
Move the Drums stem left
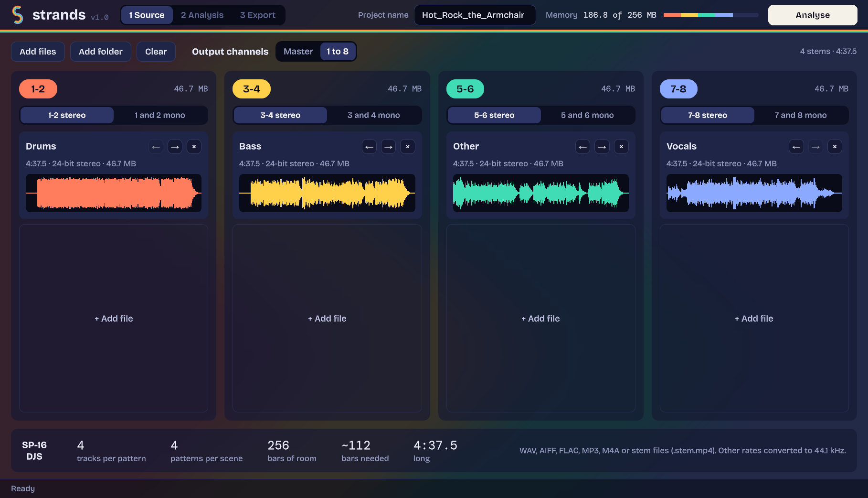pos(156,147)
